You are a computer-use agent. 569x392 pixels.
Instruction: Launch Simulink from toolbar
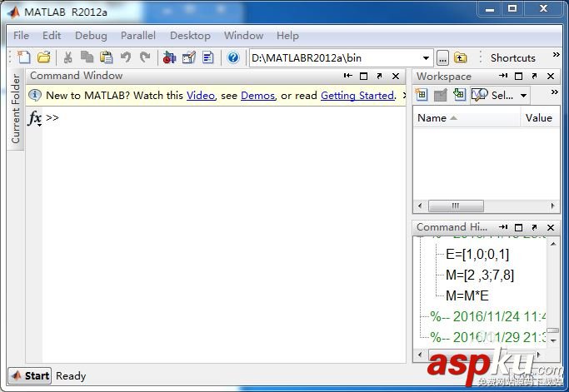tap(169, 57)
